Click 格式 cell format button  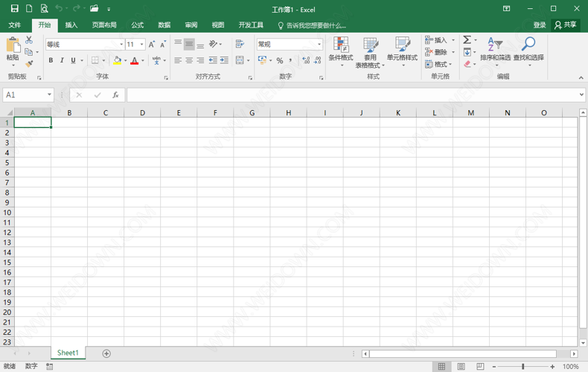438,64
